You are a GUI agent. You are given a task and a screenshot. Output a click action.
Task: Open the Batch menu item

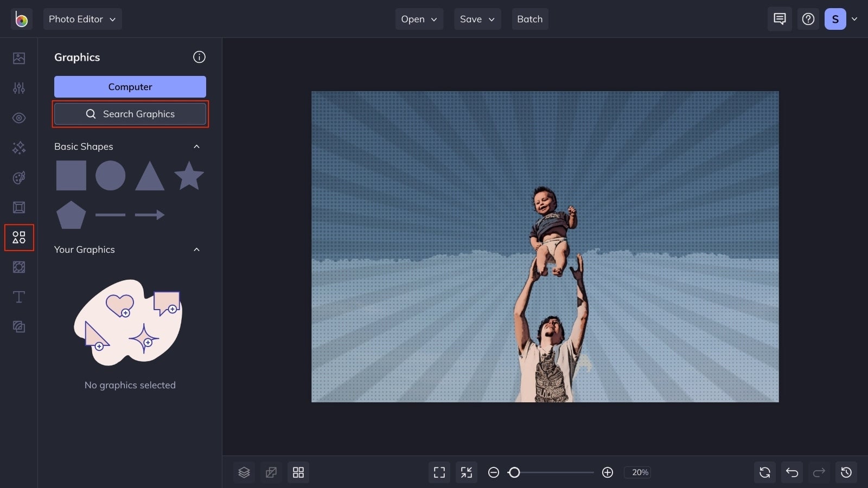coord(529,19)
